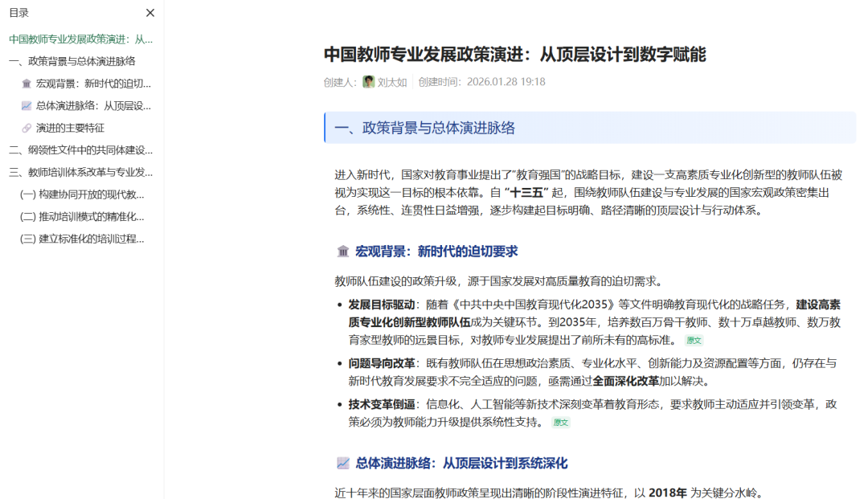The height and width of the screenshot is (499, 868).
Task: Click 刘太如's avatar next to 创建人
Action: [369, 81]
